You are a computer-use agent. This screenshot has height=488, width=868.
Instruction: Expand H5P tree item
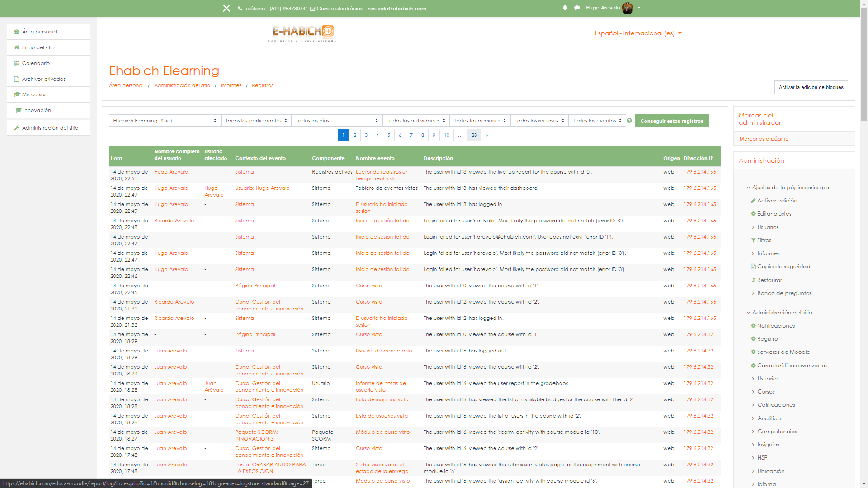(753, 458)
